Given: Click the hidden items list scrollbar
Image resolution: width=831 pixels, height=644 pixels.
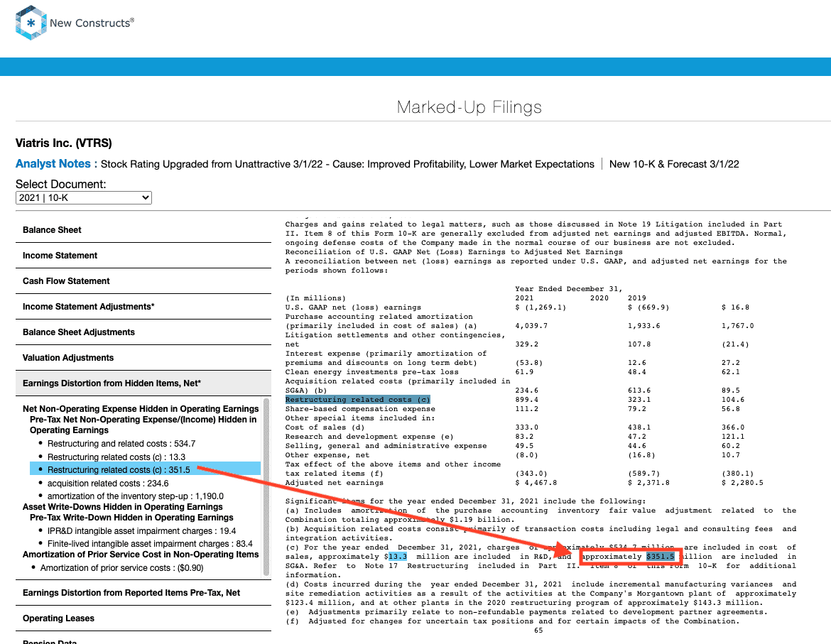Looking at the screenshot, I should (x=266, y=486).
